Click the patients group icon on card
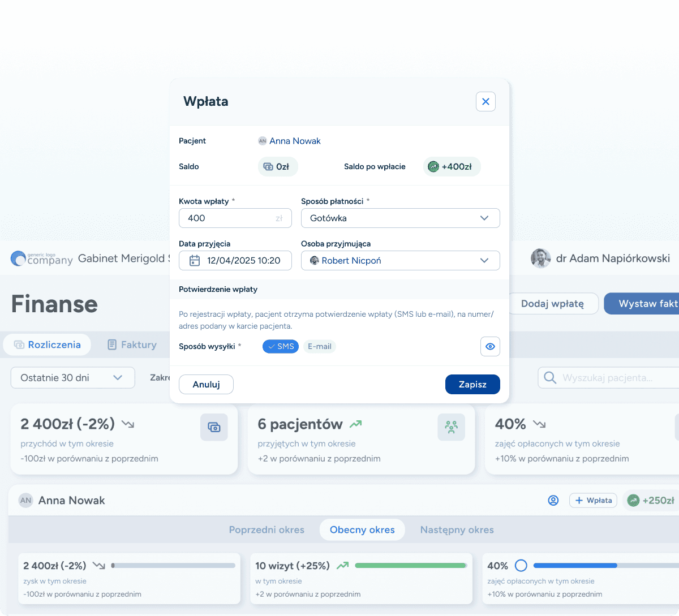Viewport: 679px width, 616px height. (451, 427)
